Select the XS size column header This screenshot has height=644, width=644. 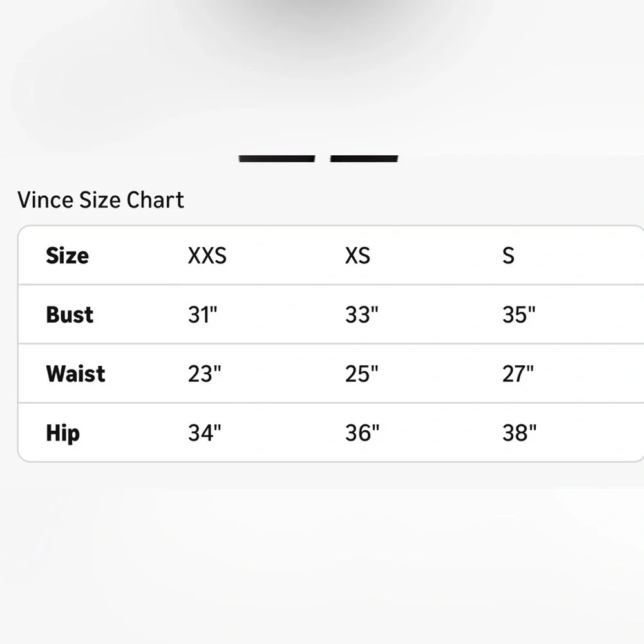(357, 256)
